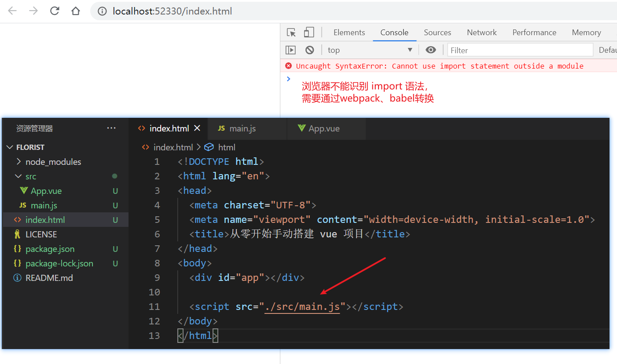This screenshot has height=364, width=617.
Task: Switch to the Elements tab in DevTools
Action: point(349,33)
